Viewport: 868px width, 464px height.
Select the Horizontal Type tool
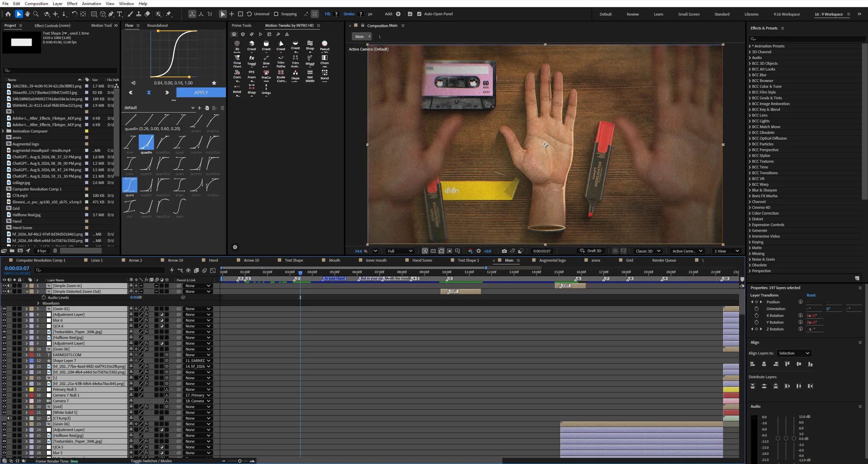[119, 14]
